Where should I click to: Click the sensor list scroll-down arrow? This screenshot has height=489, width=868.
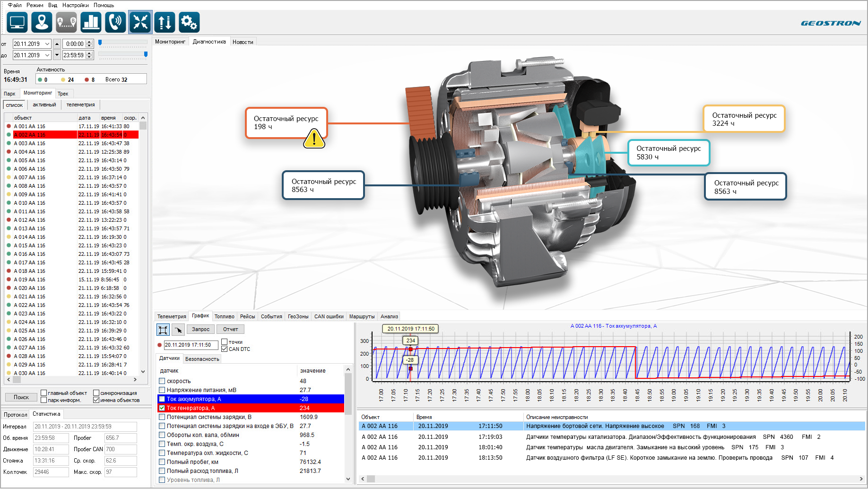click(x=348, y=479)
